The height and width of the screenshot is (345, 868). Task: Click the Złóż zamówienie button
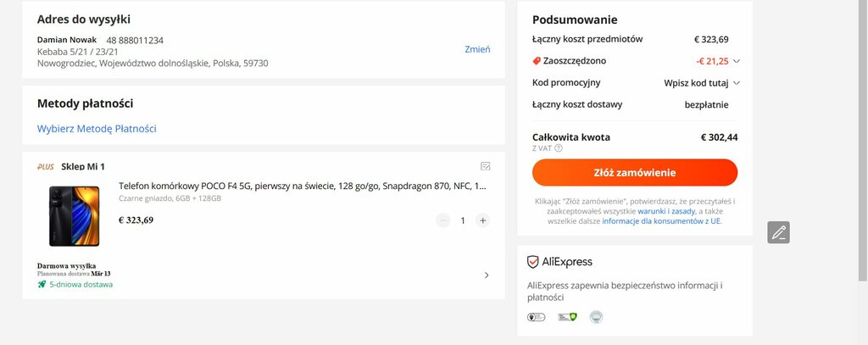point(635,173)
